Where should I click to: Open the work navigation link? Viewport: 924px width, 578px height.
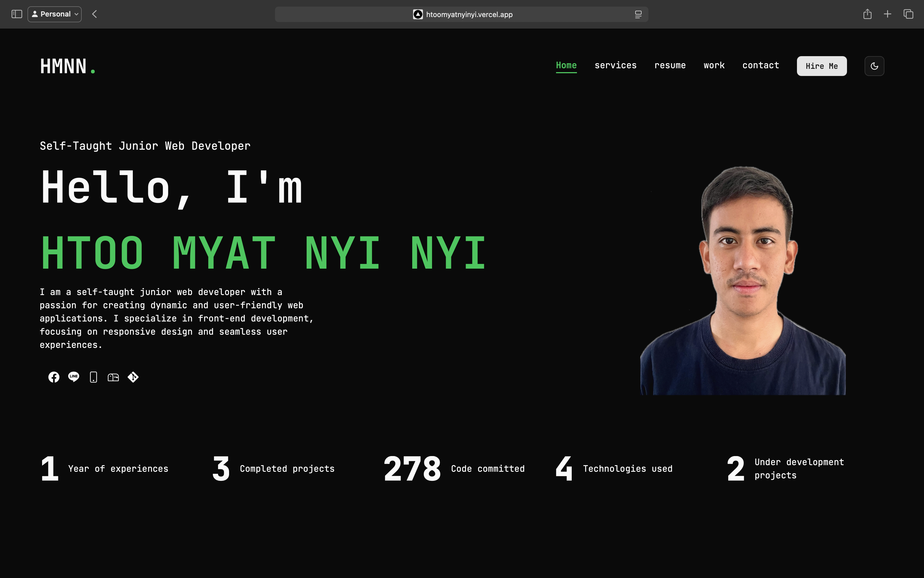pyautogui.click(x=714, y=66)
